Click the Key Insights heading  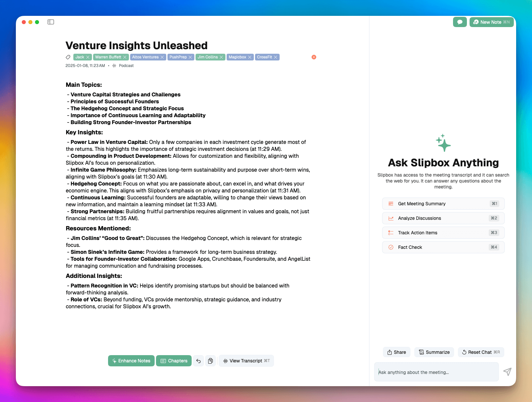(x=84, y=132)
